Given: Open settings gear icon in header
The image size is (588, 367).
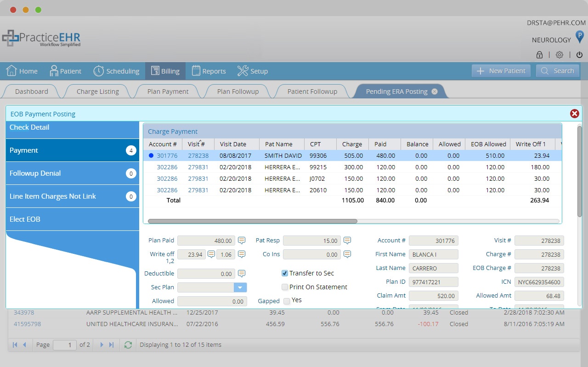Looking at the screenshot, I should click(559, 55).
